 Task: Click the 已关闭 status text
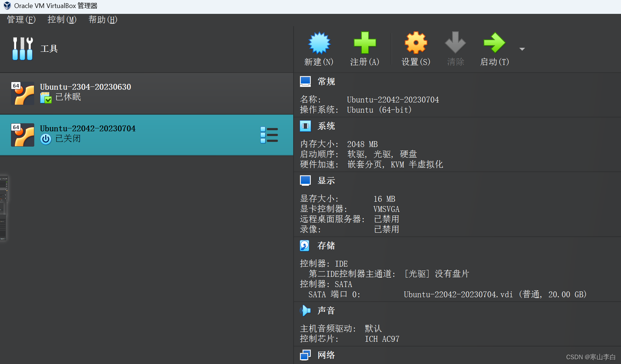pos(68,139)
